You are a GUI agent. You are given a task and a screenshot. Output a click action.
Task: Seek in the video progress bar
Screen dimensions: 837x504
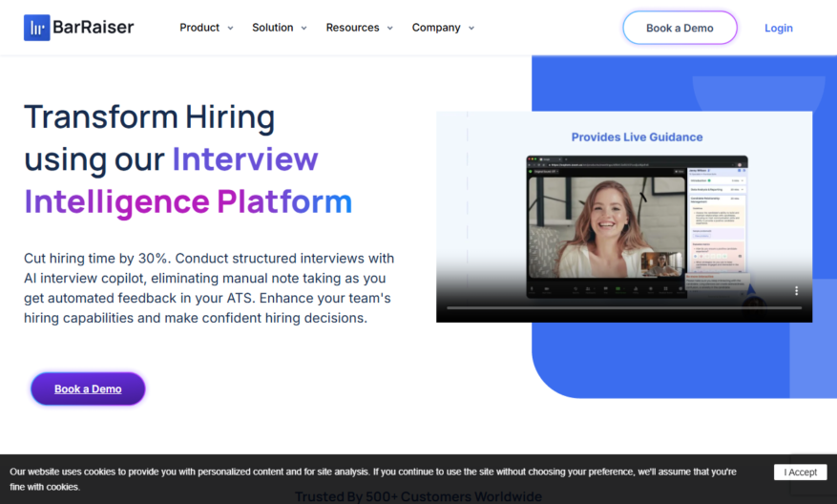[x=624, y=308]
